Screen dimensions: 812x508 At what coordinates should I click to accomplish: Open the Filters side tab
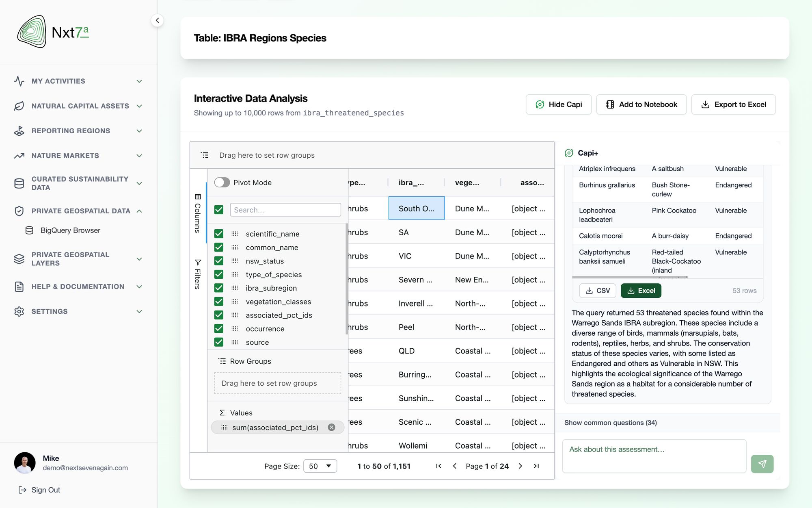[x=198, y=274]
